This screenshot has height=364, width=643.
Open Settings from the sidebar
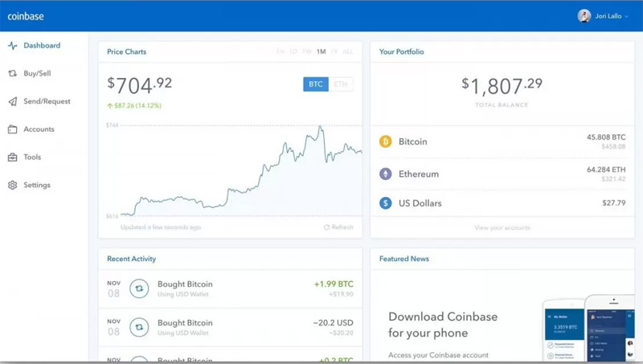pos(37,185)
